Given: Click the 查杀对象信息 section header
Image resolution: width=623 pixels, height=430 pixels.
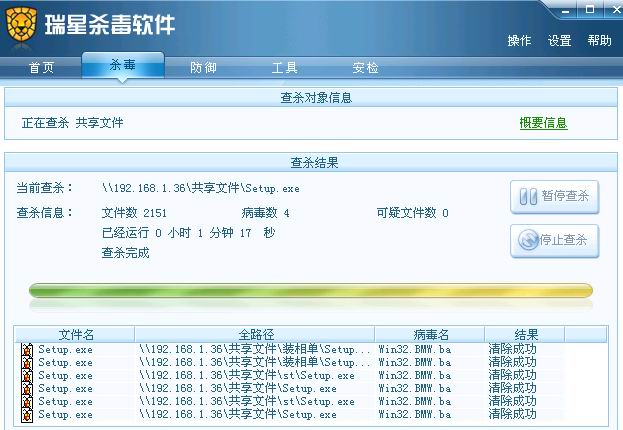Looking at the screenshot, I should click(x=316, y=98).
